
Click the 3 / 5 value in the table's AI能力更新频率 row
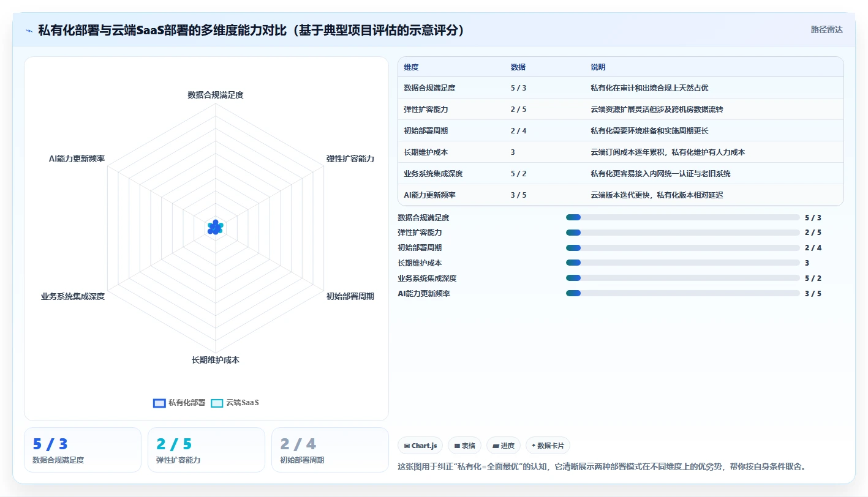[x=519, y=195]
